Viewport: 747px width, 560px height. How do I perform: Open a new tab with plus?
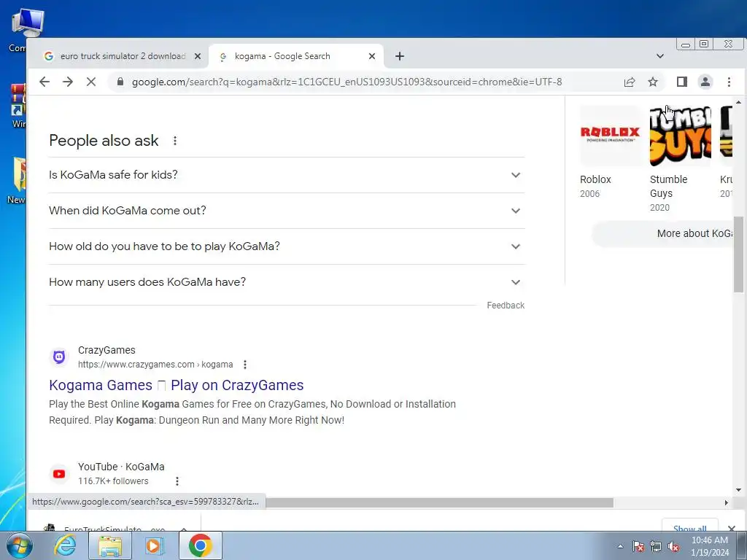tap(400, 56)
